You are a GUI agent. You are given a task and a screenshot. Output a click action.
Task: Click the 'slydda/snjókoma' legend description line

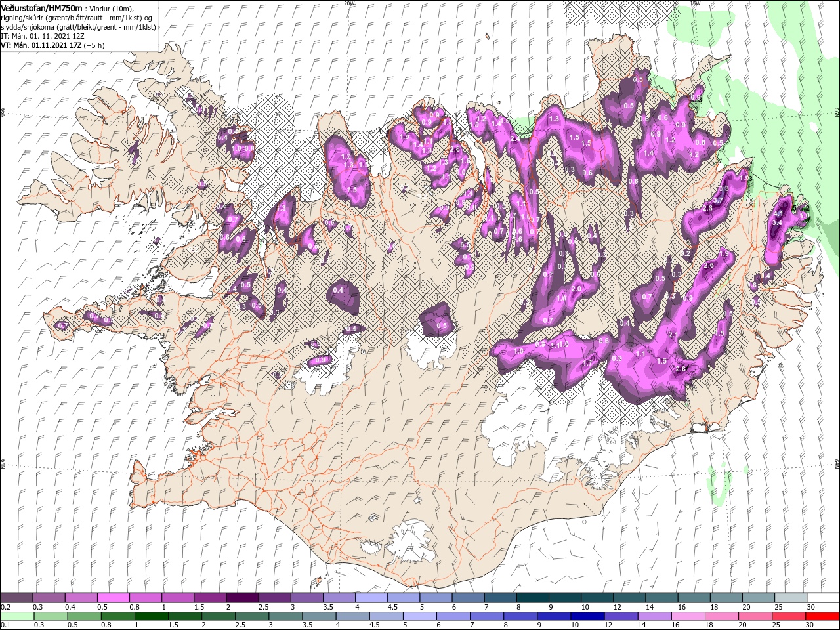point(78,27)
